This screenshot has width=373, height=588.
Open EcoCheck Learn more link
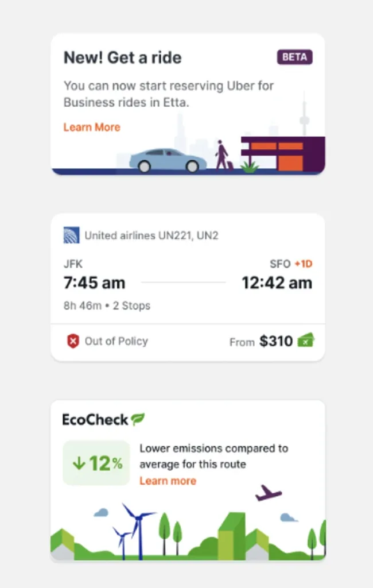pos(168,481)
